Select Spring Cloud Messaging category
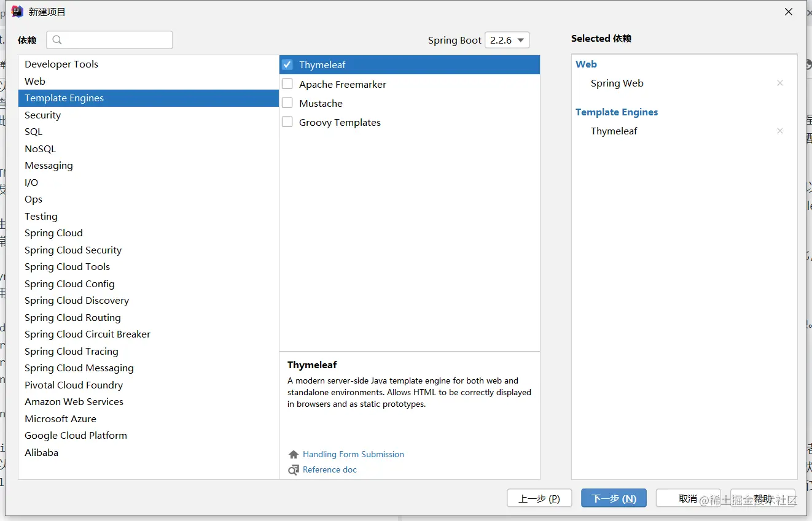Screen dimensions: 812x521 (x=149, y=368)
